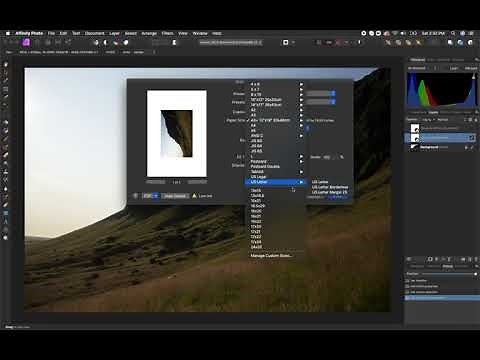The height and width of the screenshot is (360, 480).
Task: Choose US Legal paper size
Action: coord(275,177)
